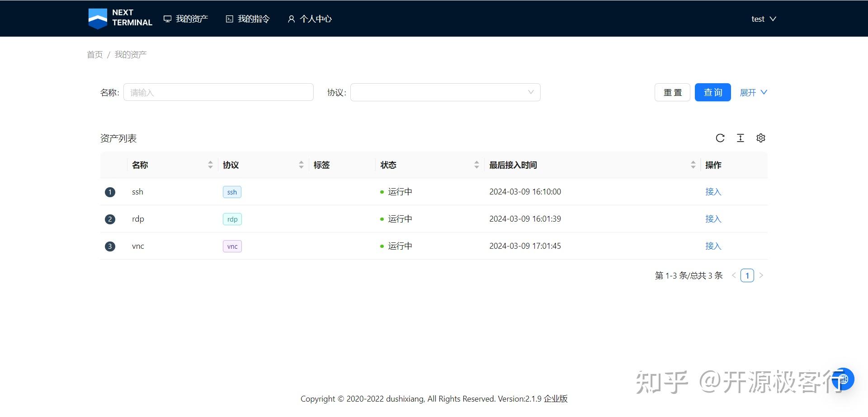The width and height of the screenshot is (868, 417).
Task: Click 接入 link for the ssh asset
Action: click(x=713, y=191)
